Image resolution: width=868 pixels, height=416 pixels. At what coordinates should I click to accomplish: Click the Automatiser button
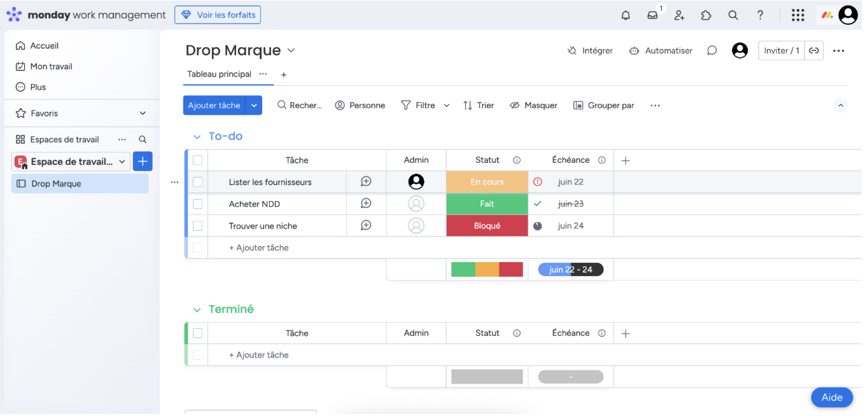[x=661, y=51]
